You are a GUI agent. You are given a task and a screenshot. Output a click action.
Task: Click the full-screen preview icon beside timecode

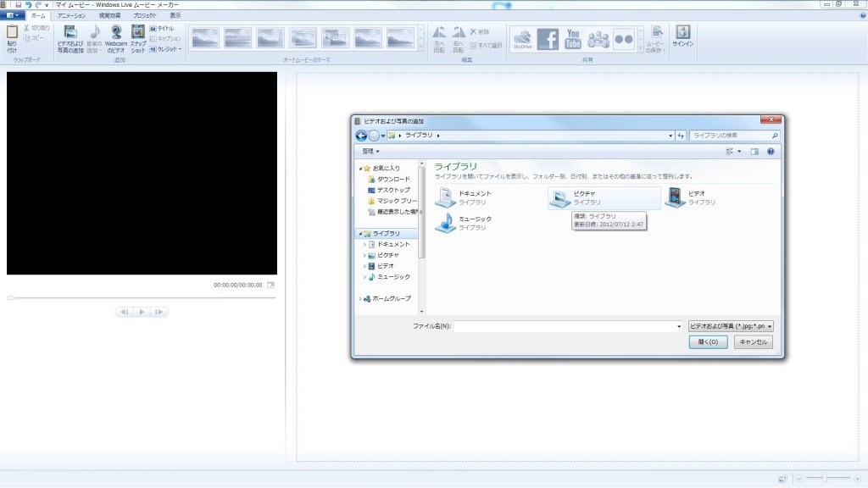(x=270, y=285)
